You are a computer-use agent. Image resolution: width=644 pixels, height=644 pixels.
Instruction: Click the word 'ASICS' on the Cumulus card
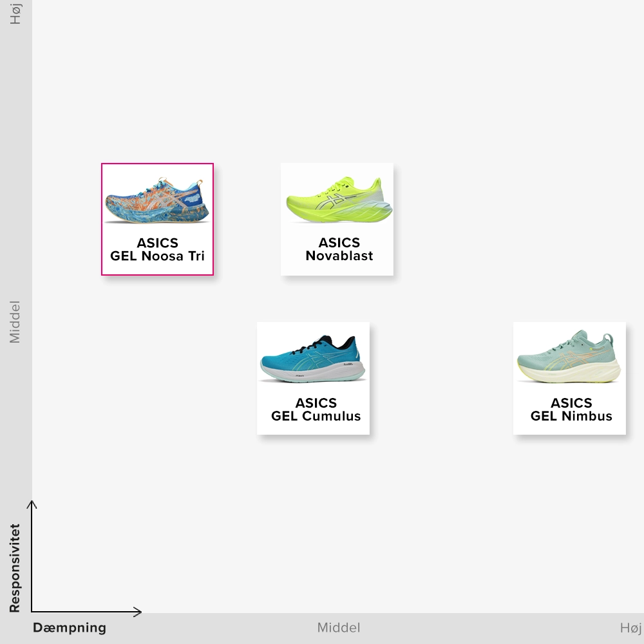[316, 403]
